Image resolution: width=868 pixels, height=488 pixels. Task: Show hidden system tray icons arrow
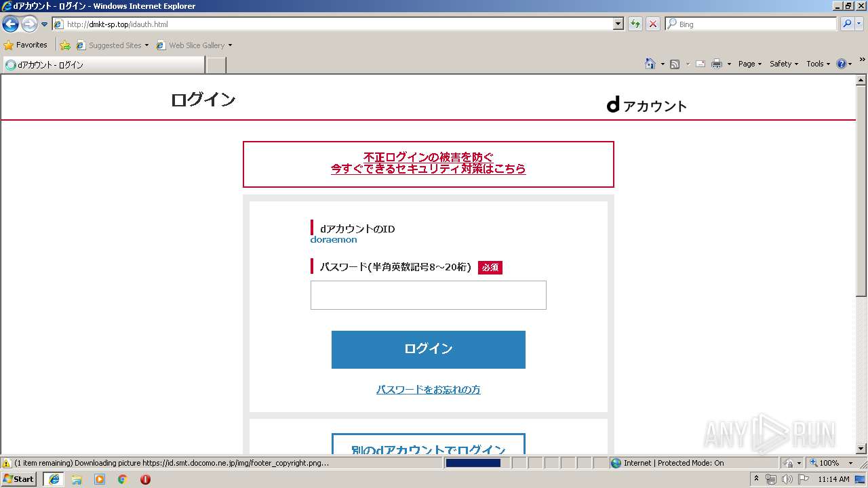[x=757, y=479]
